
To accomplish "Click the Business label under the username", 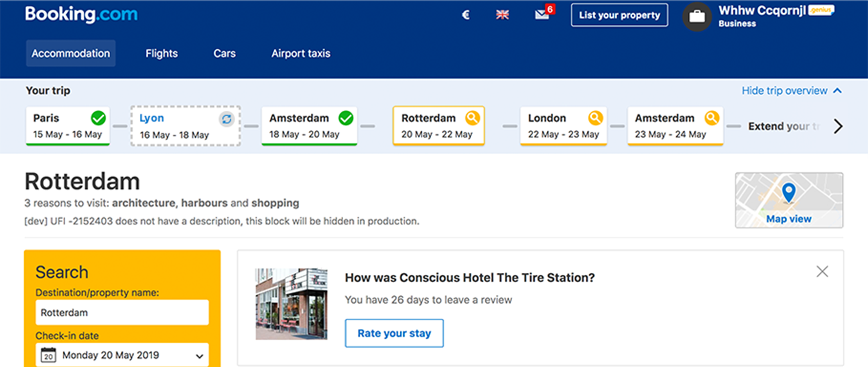I will [737, 23].
